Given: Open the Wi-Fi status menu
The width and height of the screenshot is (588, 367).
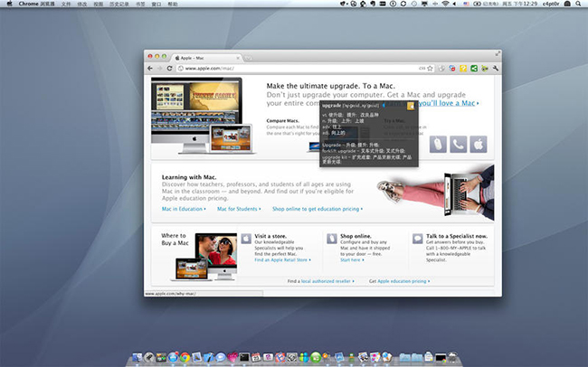Looking at the screenshot, I should (445, 4).
